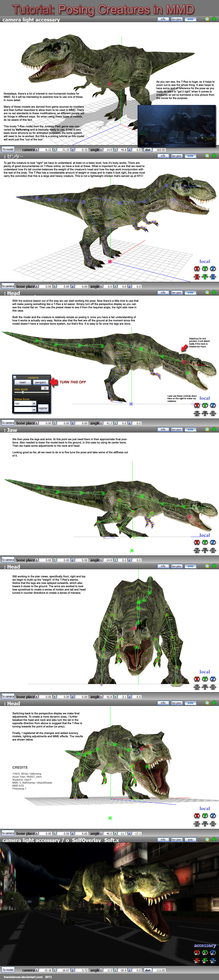Click 'trackdancer.deviantart.com 2013' footer text
The height and width of the screenshot is (980, 219).
pos(28,977)
